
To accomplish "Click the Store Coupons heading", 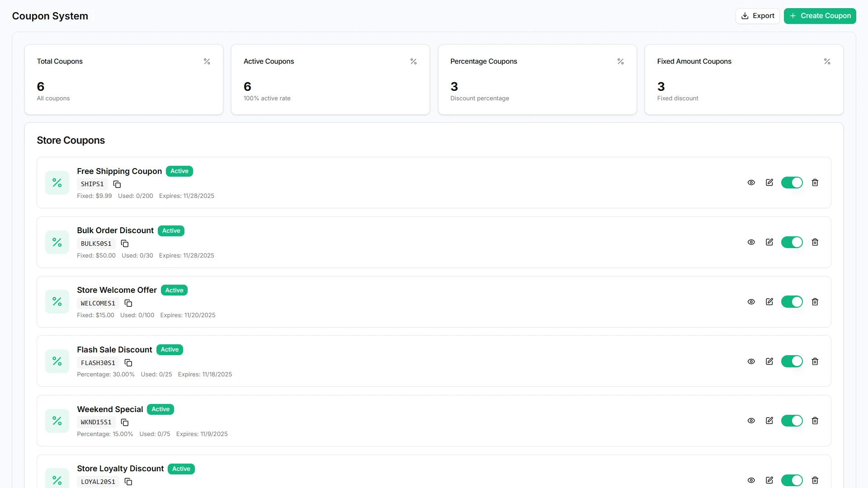I will [71, 141].
